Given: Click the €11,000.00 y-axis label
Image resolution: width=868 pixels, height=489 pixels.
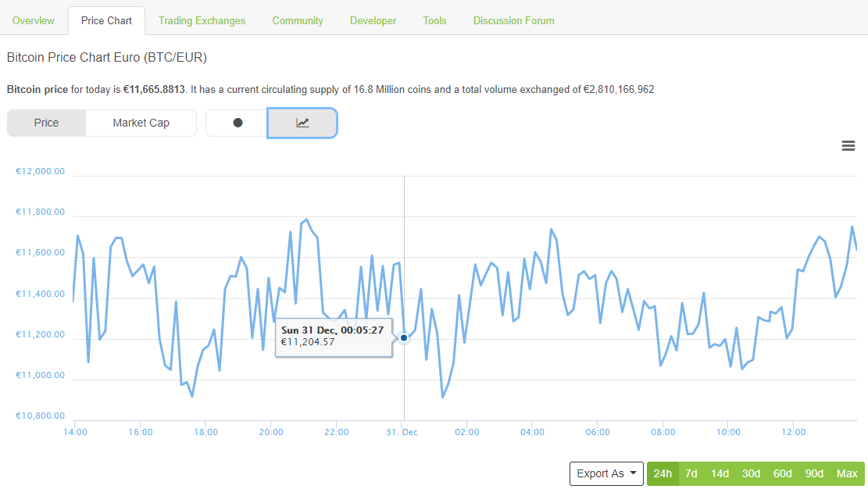Looking at the screenshot, I should pyautogui.click(x=40, y=375).
